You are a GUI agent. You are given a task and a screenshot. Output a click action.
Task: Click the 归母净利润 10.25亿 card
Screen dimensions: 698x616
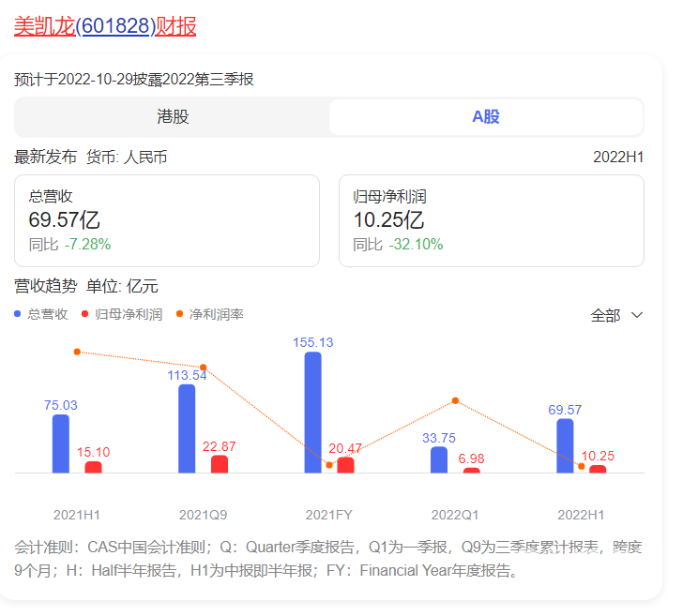(492, 220)
